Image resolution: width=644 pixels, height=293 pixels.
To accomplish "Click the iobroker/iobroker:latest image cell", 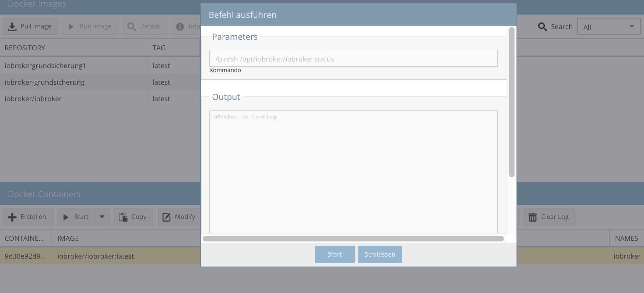I will tap(126, 256).
